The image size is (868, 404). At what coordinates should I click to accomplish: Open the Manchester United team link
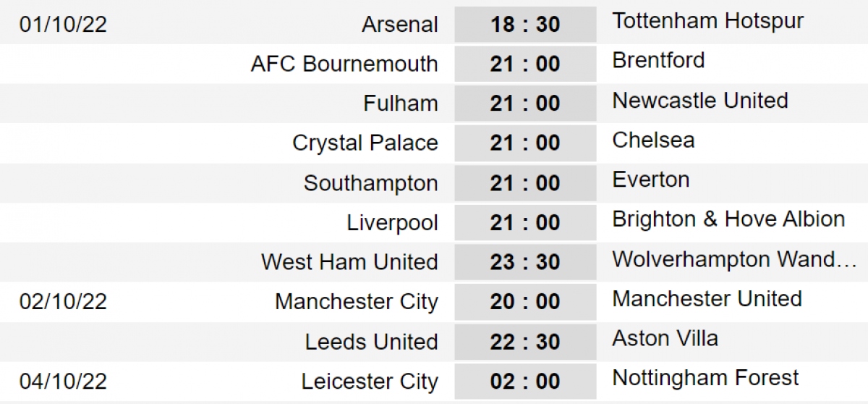coord(707,299)
